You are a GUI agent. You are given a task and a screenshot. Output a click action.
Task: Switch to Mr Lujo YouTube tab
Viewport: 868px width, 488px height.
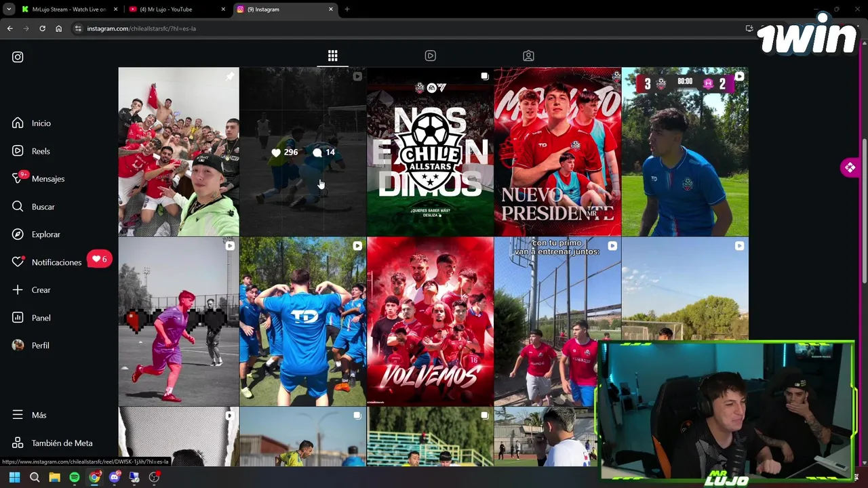[x=176, y=9]
